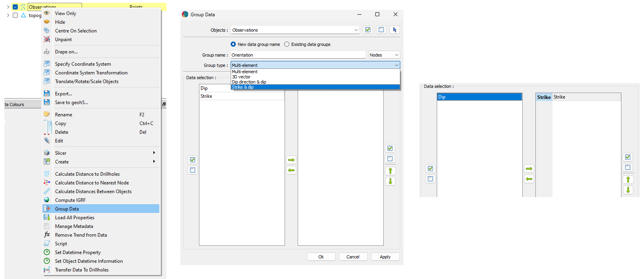
Task: Click the deselect-all icon beside Objects dropdown
Action: [x=381, y=30]
